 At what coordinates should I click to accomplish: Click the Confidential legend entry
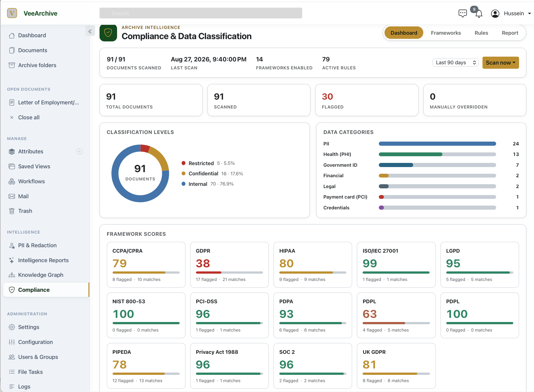[x=212, y=174]
